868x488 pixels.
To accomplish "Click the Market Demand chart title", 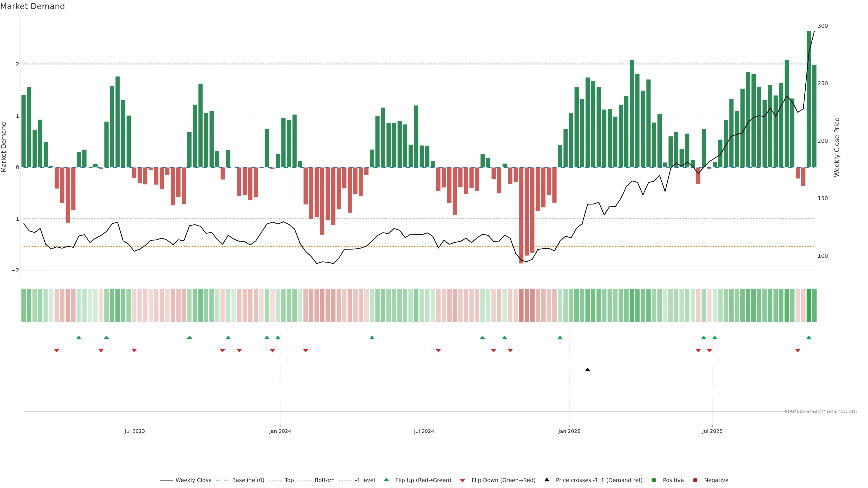I will [32, 6].
